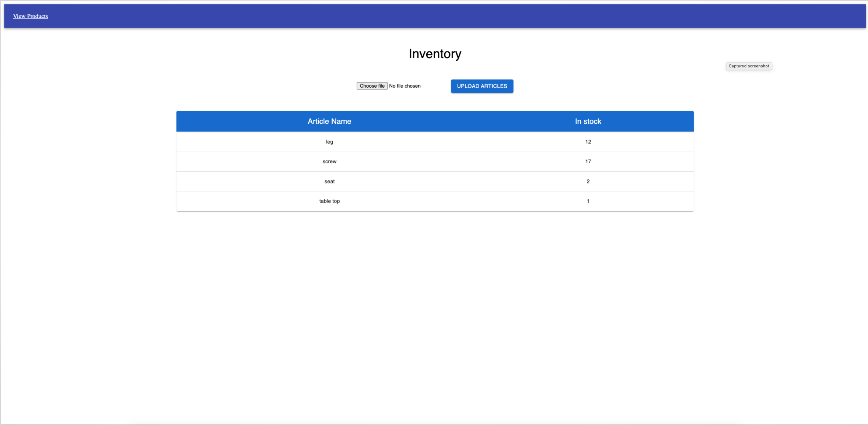Image resolution: width=868 pixels, height=425 pixels.
Task: Click the UPLOAD ARTICLES button
Action: pyautogui.click(x=482, y=86)
